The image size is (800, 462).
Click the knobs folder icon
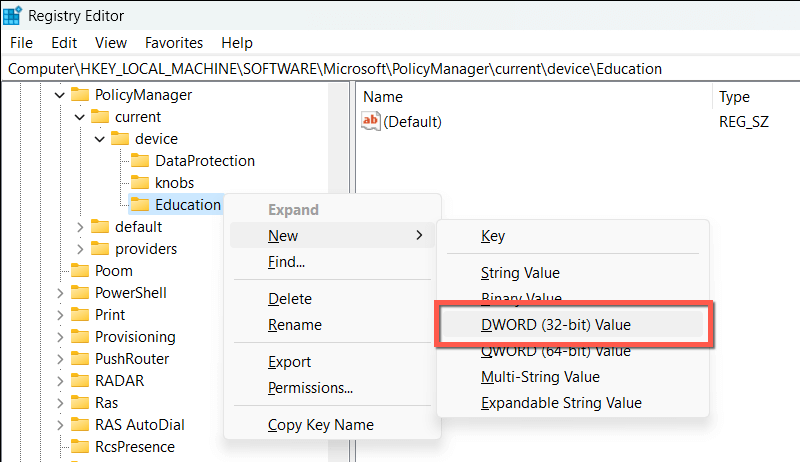pos(140,183)
